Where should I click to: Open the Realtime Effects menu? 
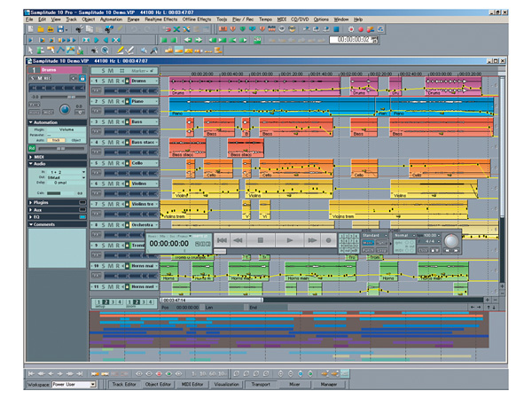160,20
